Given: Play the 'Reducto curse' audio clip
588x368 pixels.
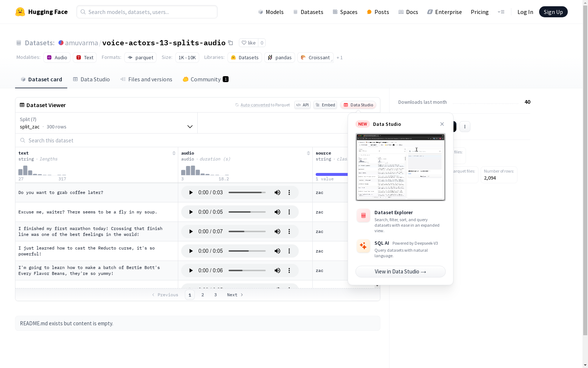Looking at the screenshot, I should [x=191, y=251].
